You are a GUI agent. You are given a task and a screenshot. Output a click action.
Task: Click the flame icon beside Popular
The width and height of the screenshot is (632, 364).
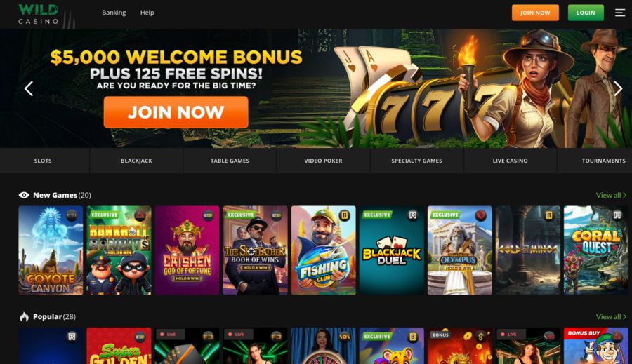[x=24, y=316]
